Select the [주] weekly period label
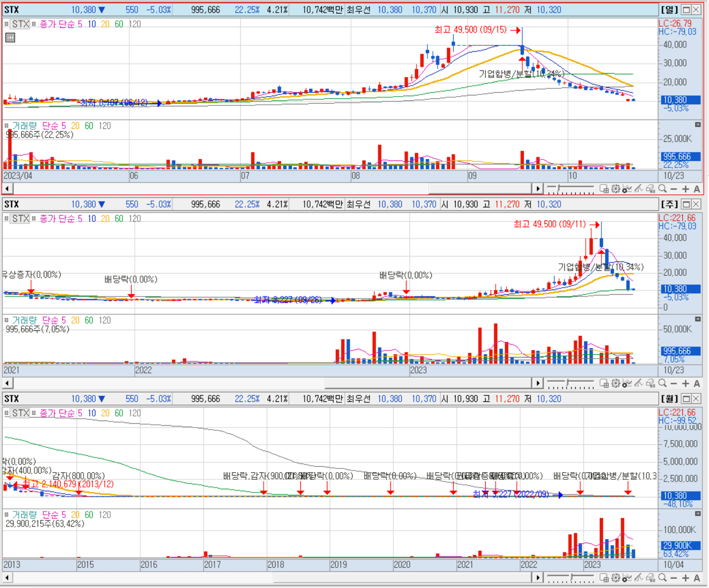Viewport: 709px width, 588px height. click(x=670, y=204)
